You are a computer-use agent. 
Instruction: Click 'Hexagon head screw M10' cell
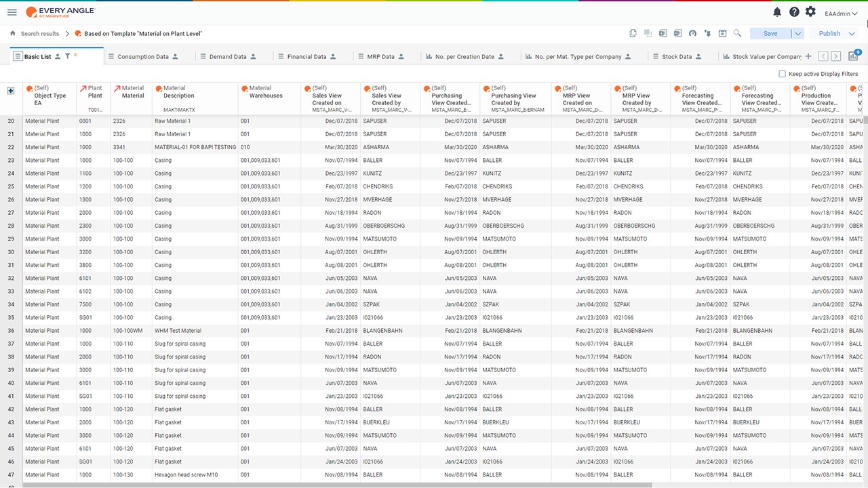(195, 475)
